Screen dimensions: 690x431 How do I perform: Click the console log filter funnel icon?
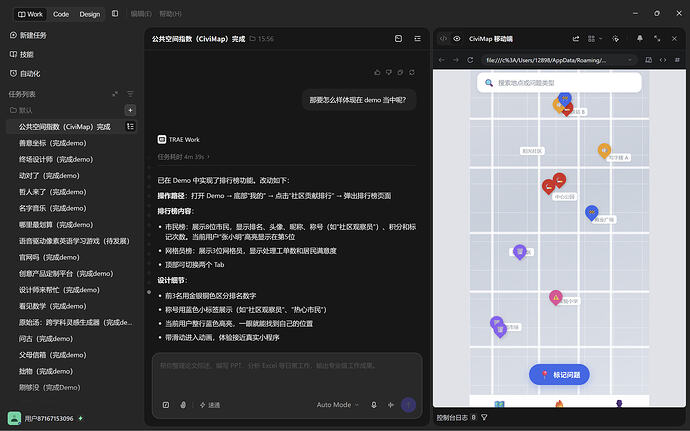pyautogui.click(x=484, y=417)
